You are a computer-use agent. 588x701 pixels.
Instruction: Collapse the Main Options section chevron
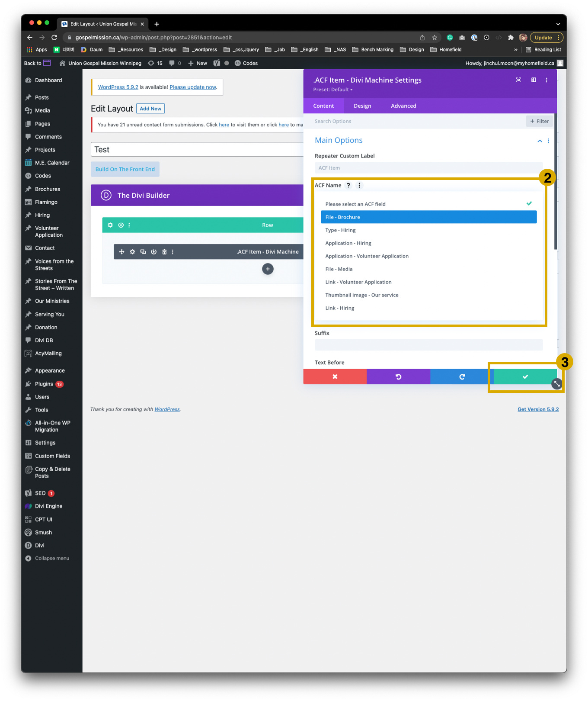coord(540,141)
